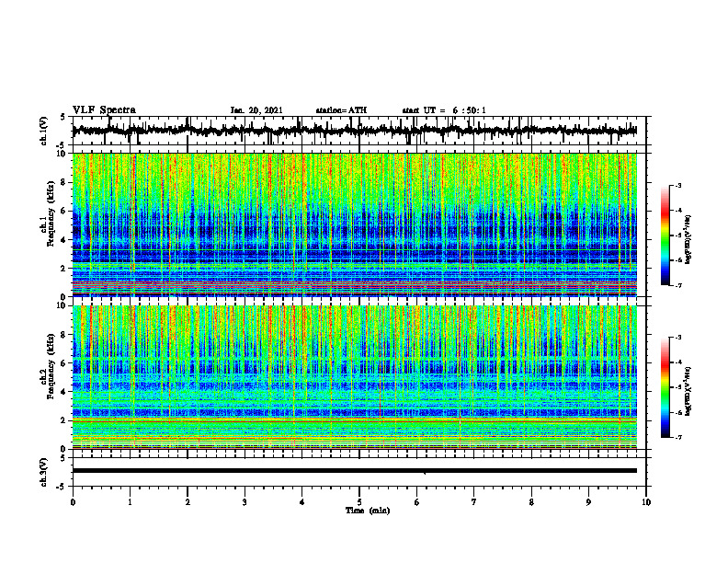Click the ch.2 frequency tick label "2"

tap(64, 420)
